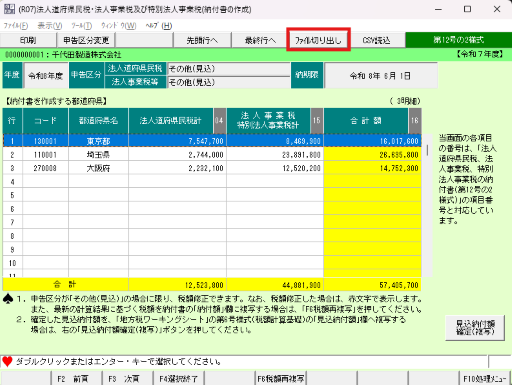The height and width of the screenshot is (385, 512).
Task: Click the company name 千代田製造株式会社
Action: [87, 55]
